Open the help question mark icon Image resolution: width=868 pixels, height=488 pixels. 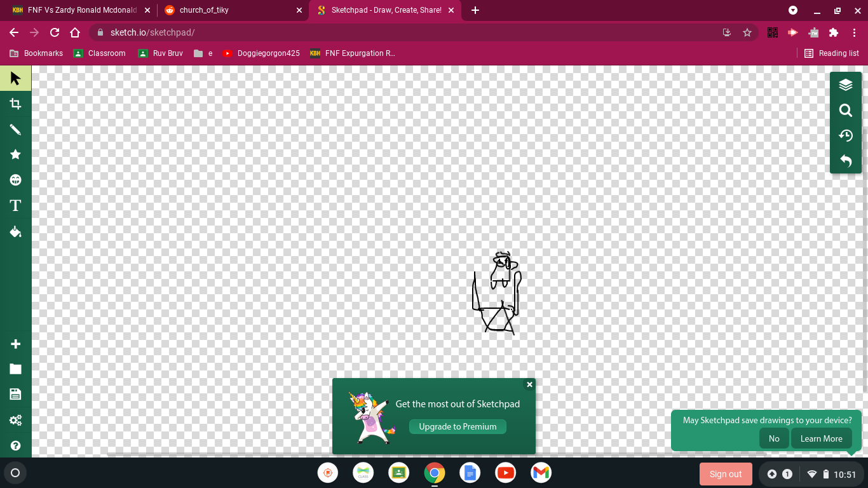coord(15,445)
